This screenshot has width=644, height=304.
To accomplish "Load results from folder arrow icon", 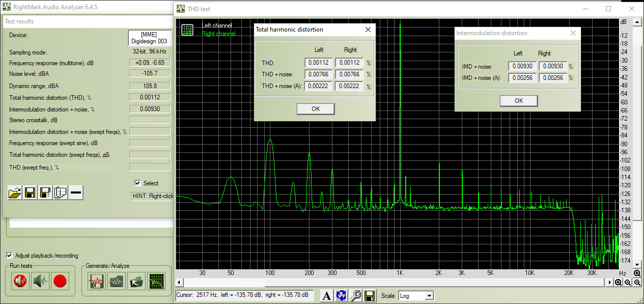I will [x=136, y=281].
